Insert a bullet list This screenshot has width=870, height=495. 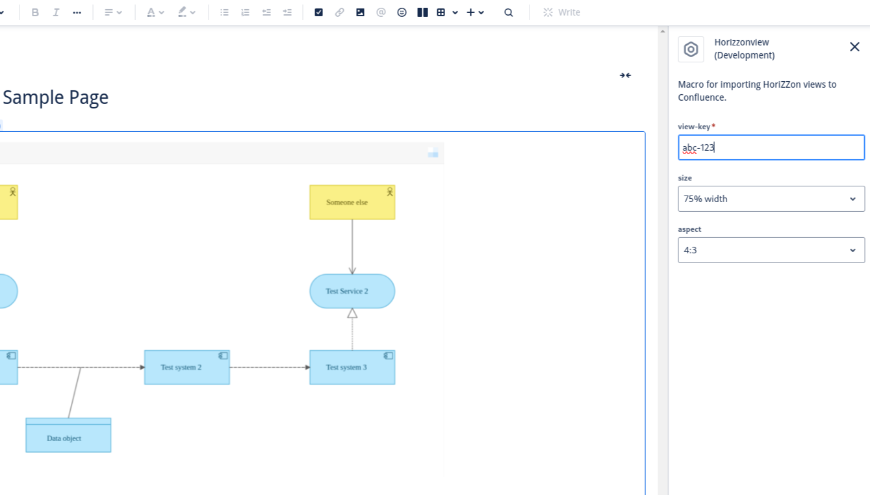click(224, 13)
